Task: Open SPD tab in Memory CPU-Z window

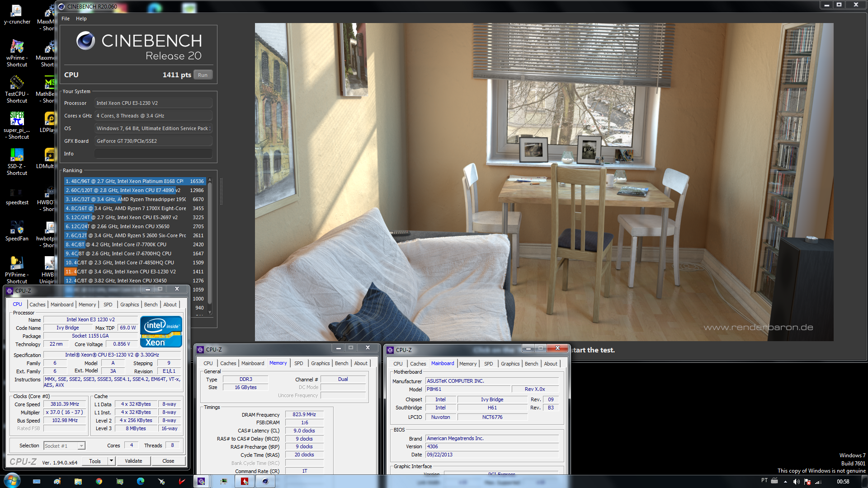Action: click(299, 363)
